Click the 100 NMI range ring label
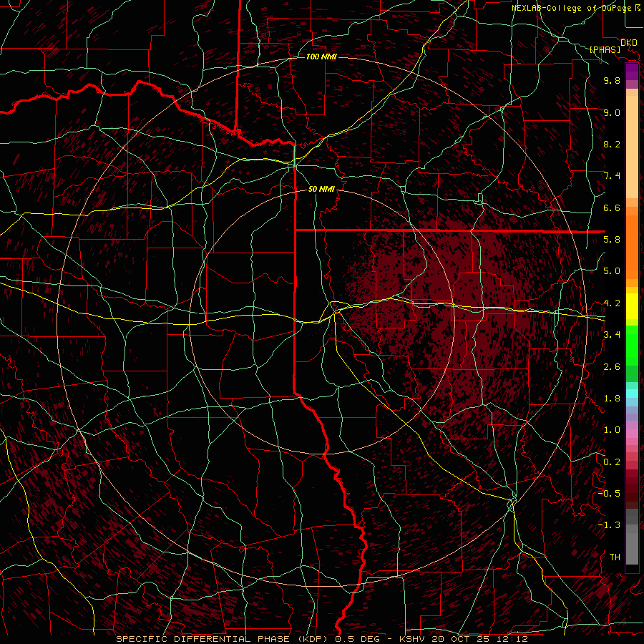The width and height of the screenshot is (644, 644). pos(321,57)
